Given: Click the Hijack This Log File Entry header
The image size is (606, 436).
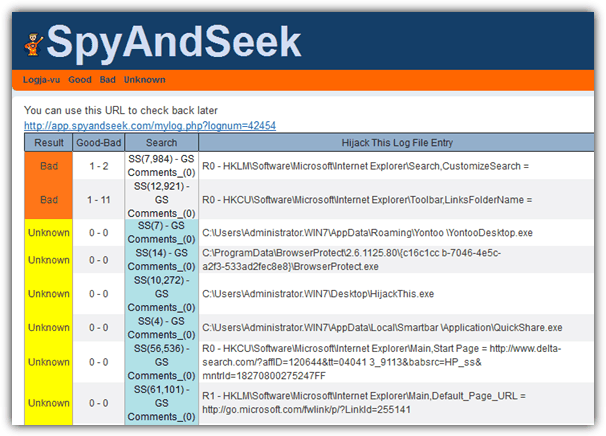Looking at the screenshot, I should pos(397,143).
